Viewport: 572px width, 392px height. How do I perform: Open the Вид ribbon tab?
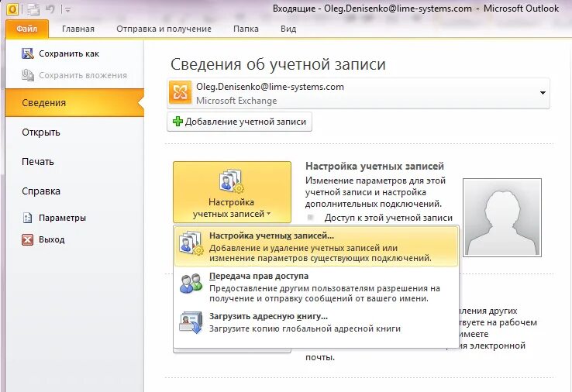point(288,29)
